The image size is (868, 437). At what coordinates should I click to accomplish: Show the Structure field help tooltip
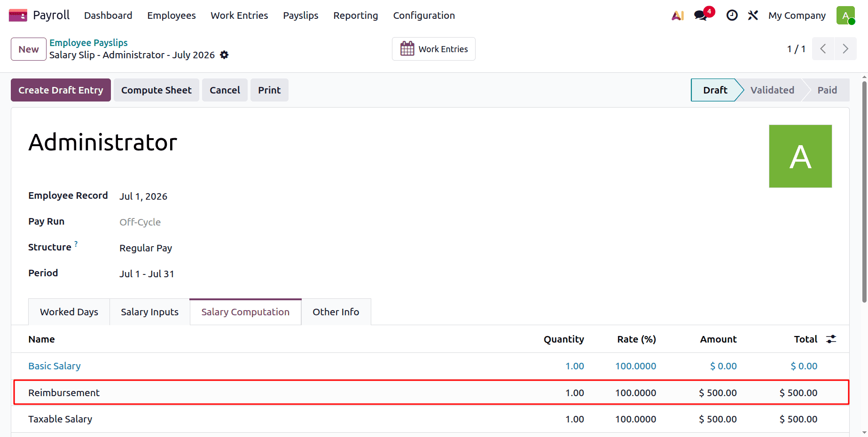coord(76,244)
